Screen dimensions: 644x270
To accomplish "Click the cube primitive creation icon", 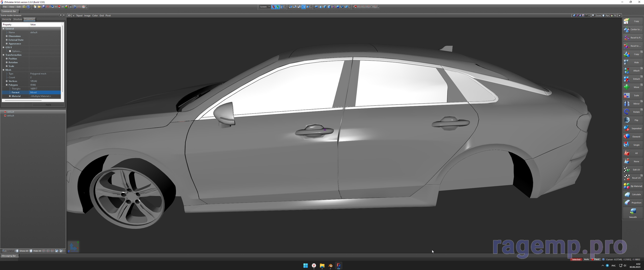I will click(x=325, y=7).
